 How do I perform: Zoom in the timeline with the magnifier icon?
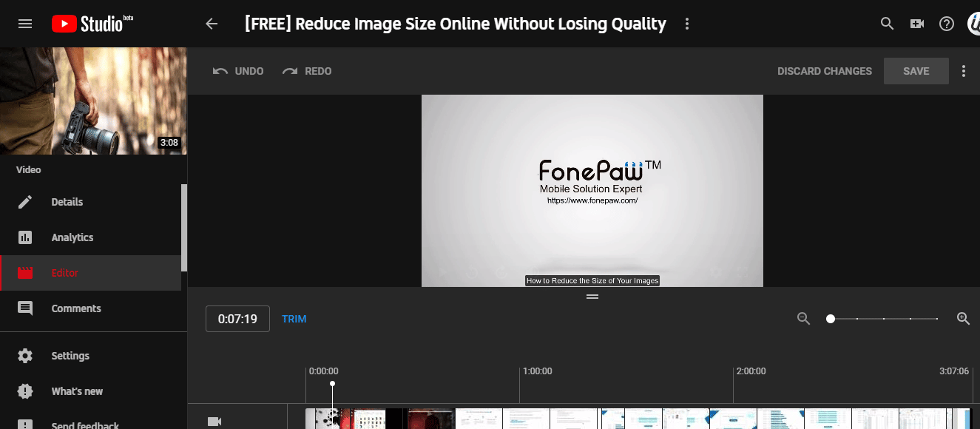[963, 318]
